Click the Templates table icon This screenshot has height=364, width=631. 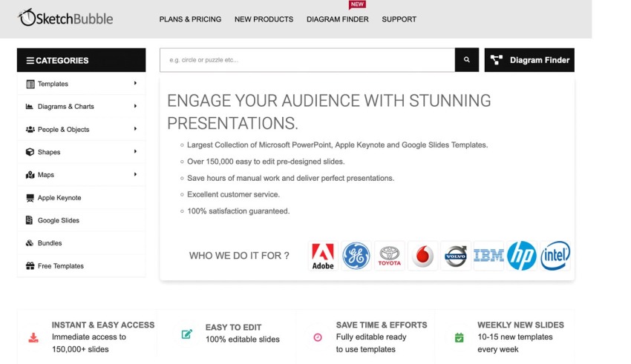(30, 84)
